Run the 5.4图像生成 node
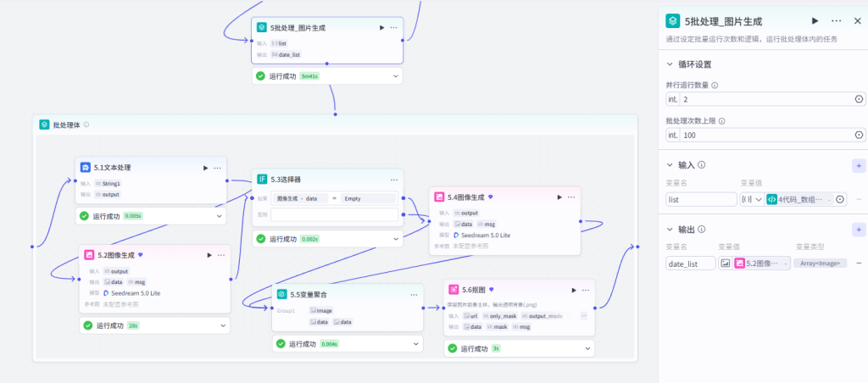 click(x=559, y=197)
